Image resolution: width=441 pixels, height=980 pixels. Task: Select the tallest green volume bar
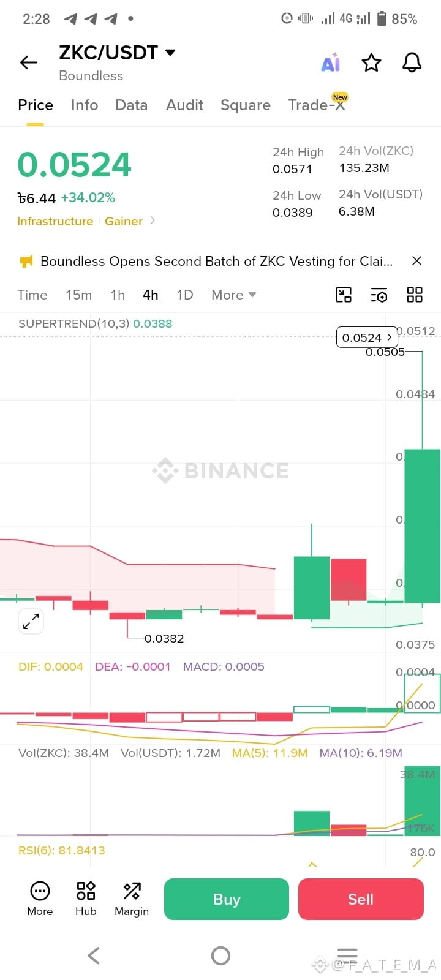pyautogui.click(x=422, y=801)
